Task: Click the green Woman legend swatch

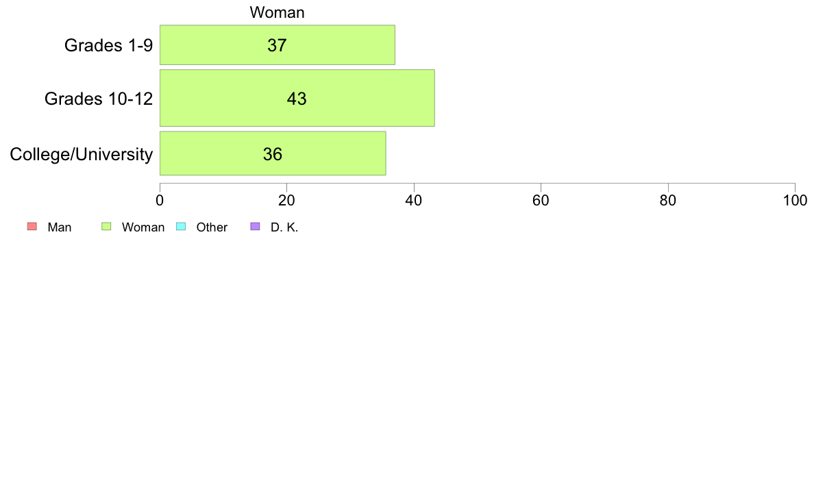Action: [x=106, y=226]
